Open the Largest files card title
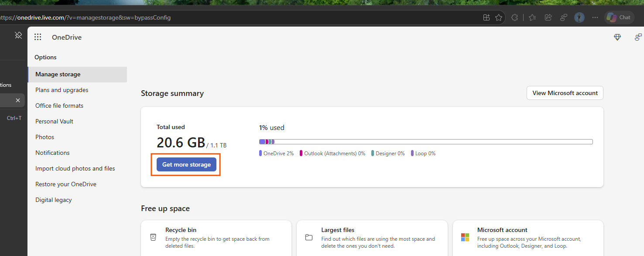 click(x=338, y=230)
